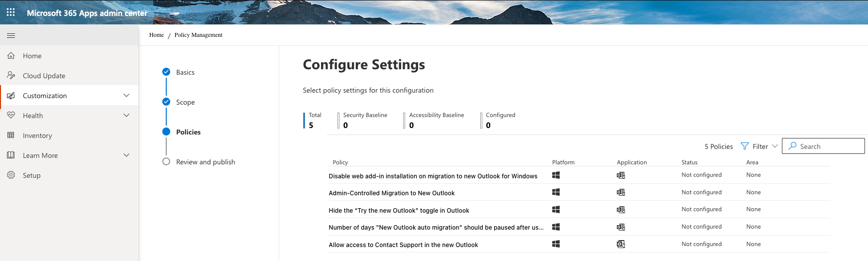Open the app launcher waffle icon

[x=10, y=12]
